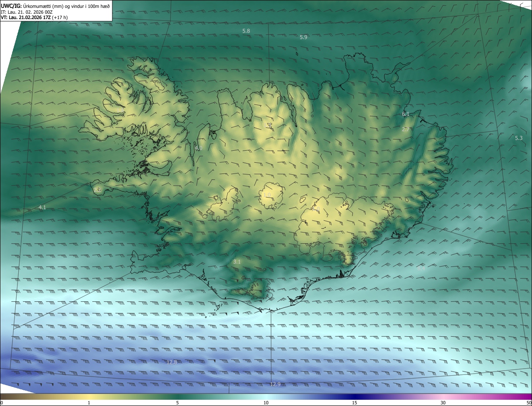Image resolution: width=532 pixels, height=406 pixels.
Task: Click the 15 label on the color scale
Action: tap(355, 403)
